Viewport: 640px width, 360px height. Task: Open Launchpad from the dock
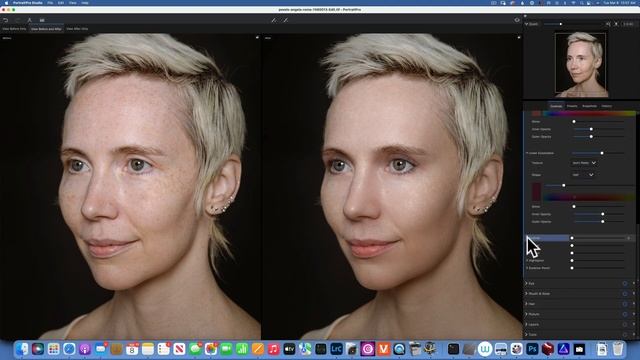(x=53, y=349)
